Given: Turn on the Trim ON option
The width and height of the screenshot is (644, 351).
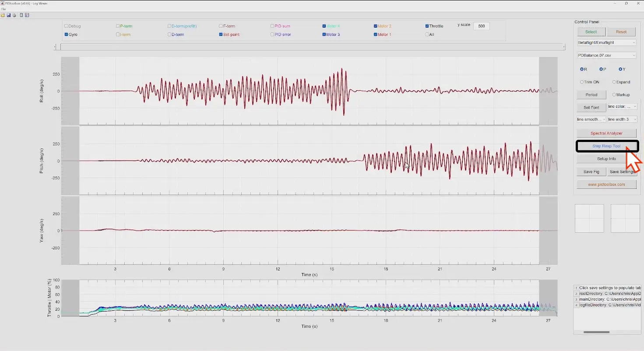Looking at the screenshot, I should point(582,82).
